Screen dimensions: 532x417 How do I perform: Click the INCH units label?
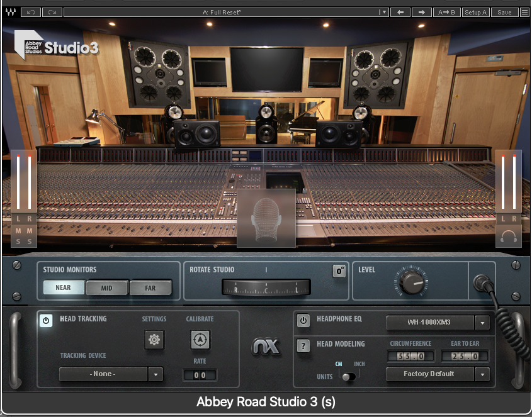point(359,364)
